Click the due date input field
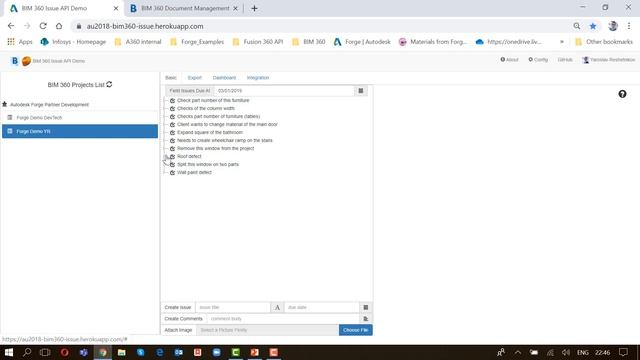The height and width of the screenshot is (360, 640). [322, 307]
